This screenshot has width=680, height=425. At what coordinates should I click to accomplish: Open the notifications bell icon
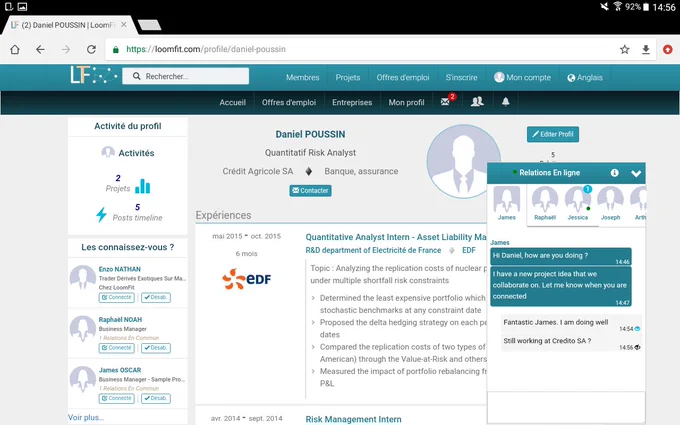[x=506, y=102]
